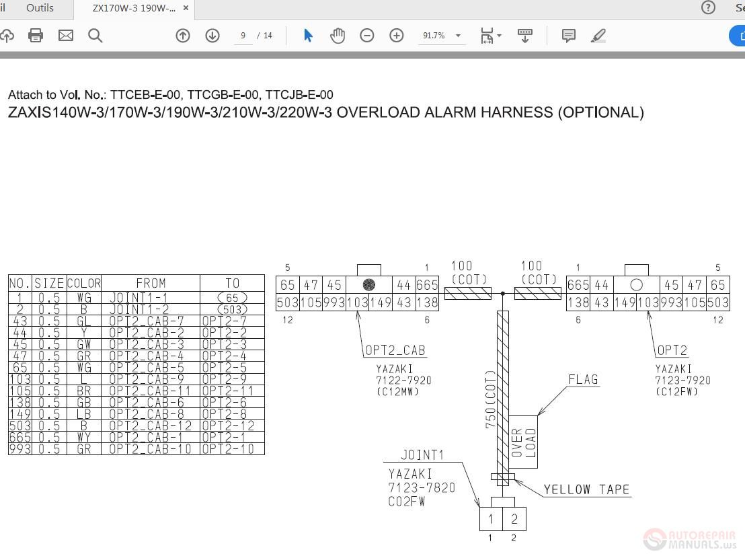Open the Outils tab
The height and width of the screenshot is (560, 745).
point(40,8)
